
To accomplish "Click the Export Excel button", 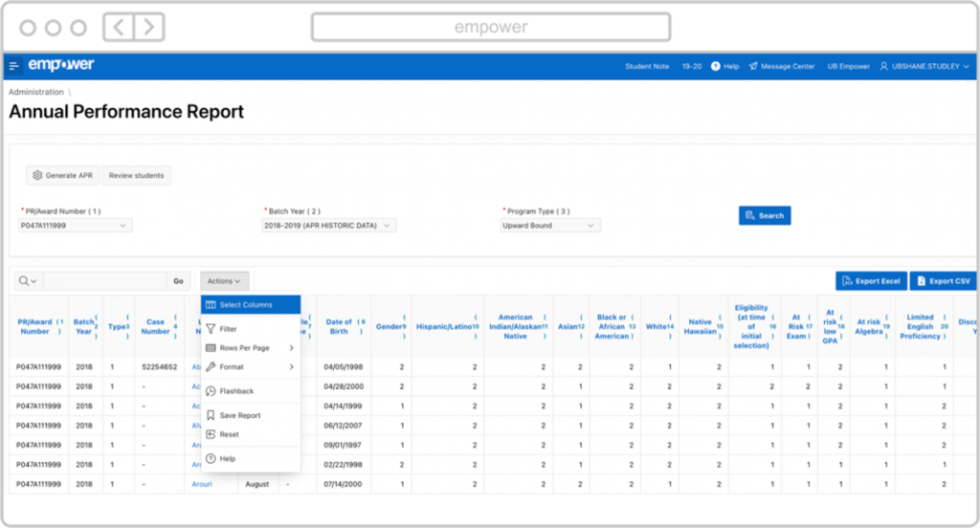I will pos(870,281).
